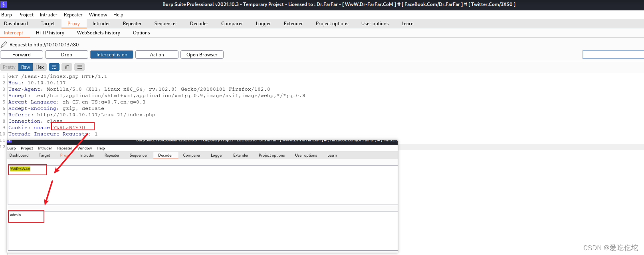
Task: Switch to the WebSockets history sub-tab
Action: [99, 33]
